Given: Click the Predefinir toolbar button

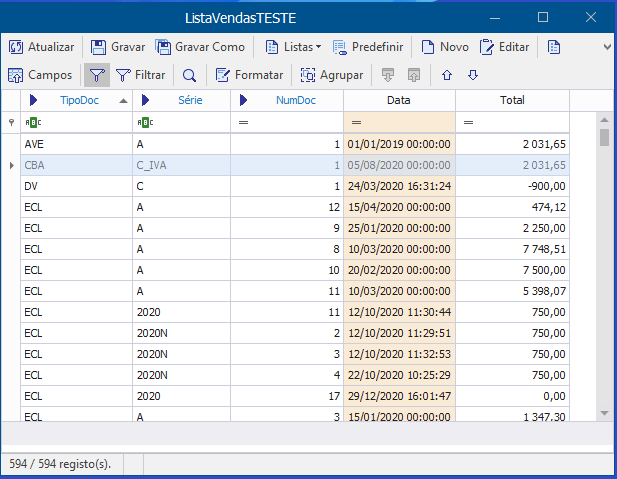Looking at the screenshot, I should [368, 47].
